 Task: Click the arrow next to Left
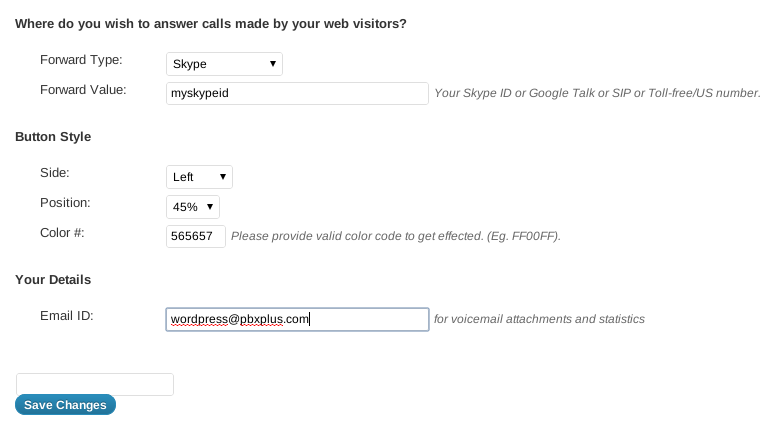(x=222, y=177)
